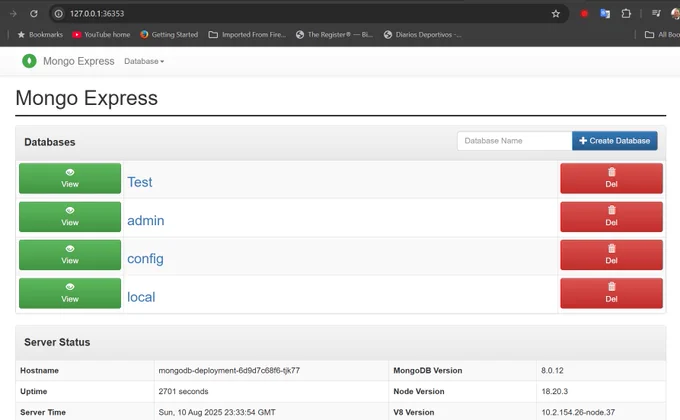View the admin database
This screenshot has height=420, width=680.
pos(70,217)
